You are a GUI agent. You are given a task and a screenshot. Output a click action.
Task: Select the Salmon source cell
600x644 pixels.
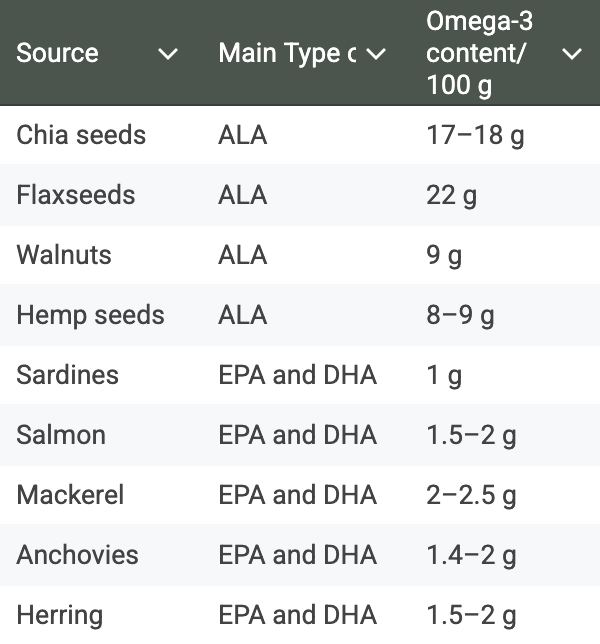tap(61, 435)
